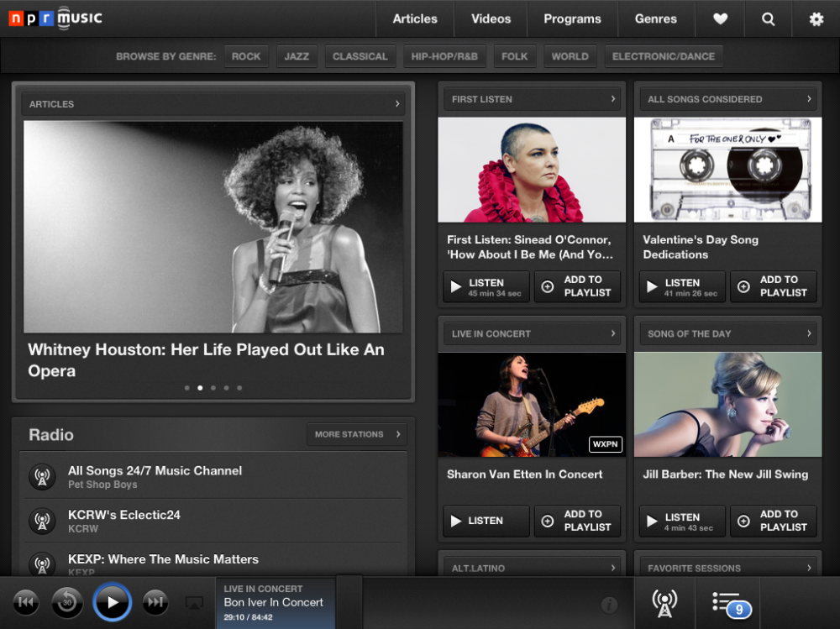This screenshot has width=840, height=629.
Task: Play All Songs 24/7 Music Channel station
Action: 42,477
